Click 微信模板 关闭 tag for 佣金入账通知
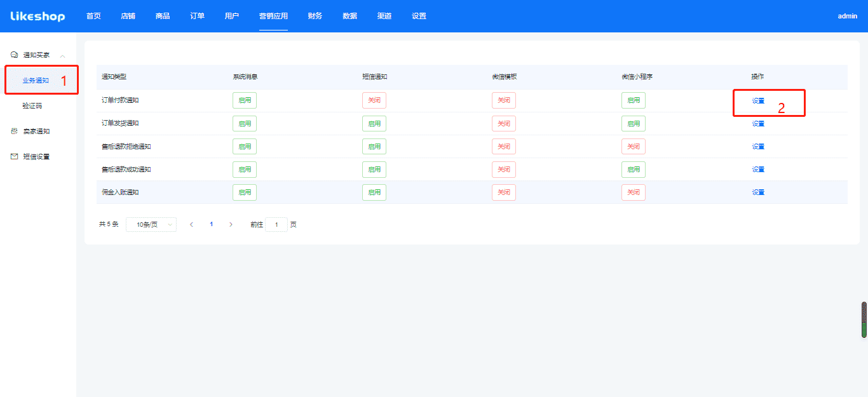Viewport: 868px width, 397px height. coord(504,192)
